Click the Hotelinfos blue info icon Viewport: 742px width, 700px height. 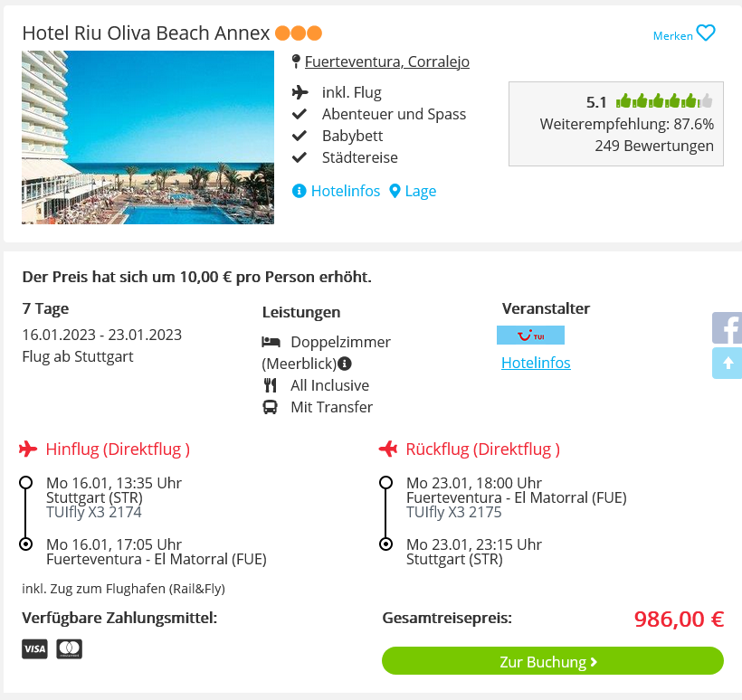pos(300,191)
